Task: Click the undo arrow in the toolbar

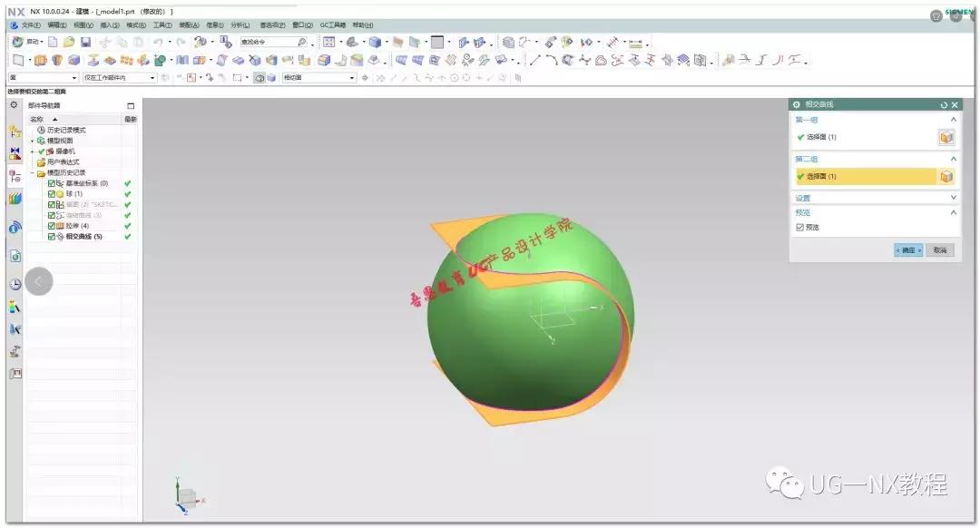Action: (158, 42)
